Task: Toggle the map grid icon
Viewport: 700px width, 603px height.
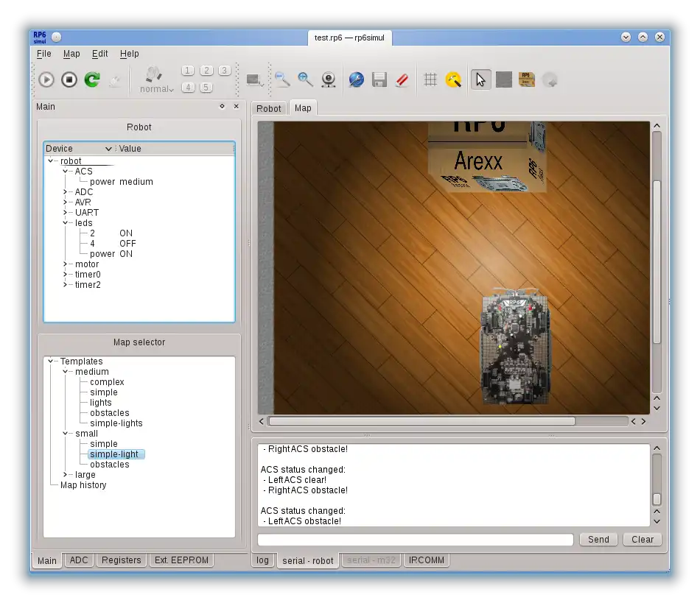Action: coord(430,80)
